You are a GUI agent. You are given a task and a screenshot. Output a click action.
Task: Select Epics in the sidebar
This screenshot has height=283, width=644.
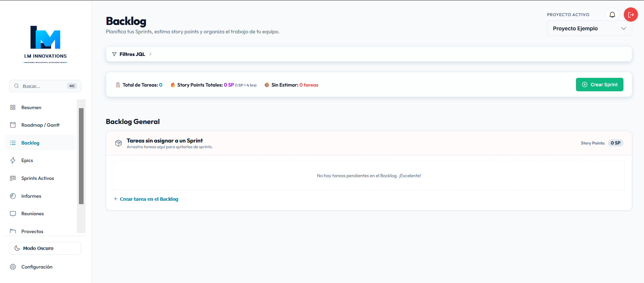[x=40, y=160]
